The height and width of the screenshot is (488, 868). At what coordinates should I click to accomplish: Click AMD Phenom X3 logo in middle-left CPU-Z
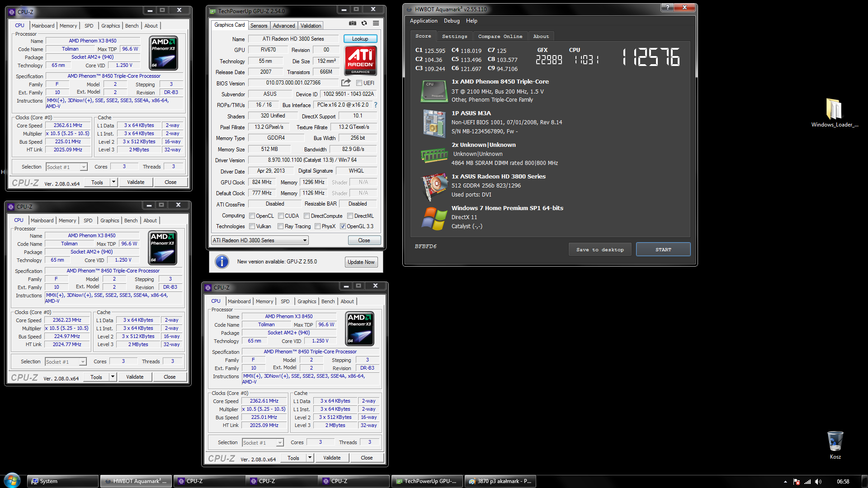click(x=162, y=248)
